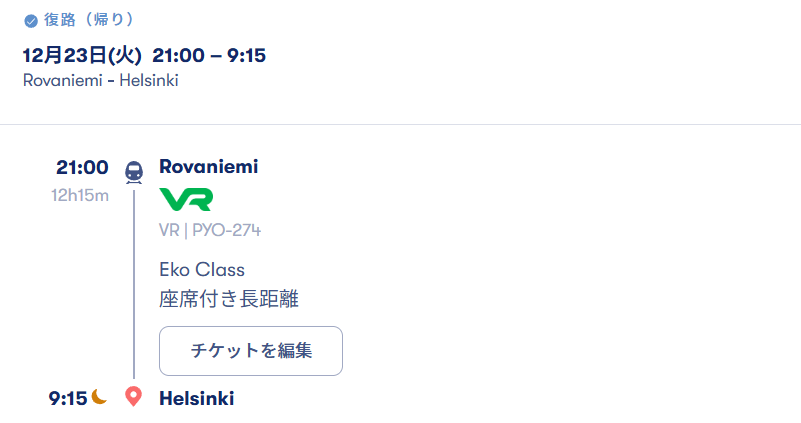This screenshot has width=801, height=423.
Task: Click the green VR railway logo
Action: [x=186, y=199]
